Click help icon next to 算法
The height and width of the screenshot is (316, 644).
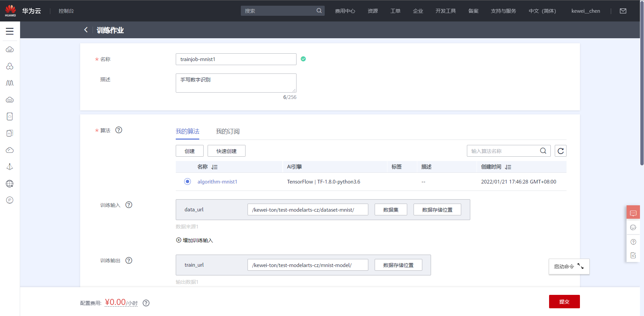point(119,130)
